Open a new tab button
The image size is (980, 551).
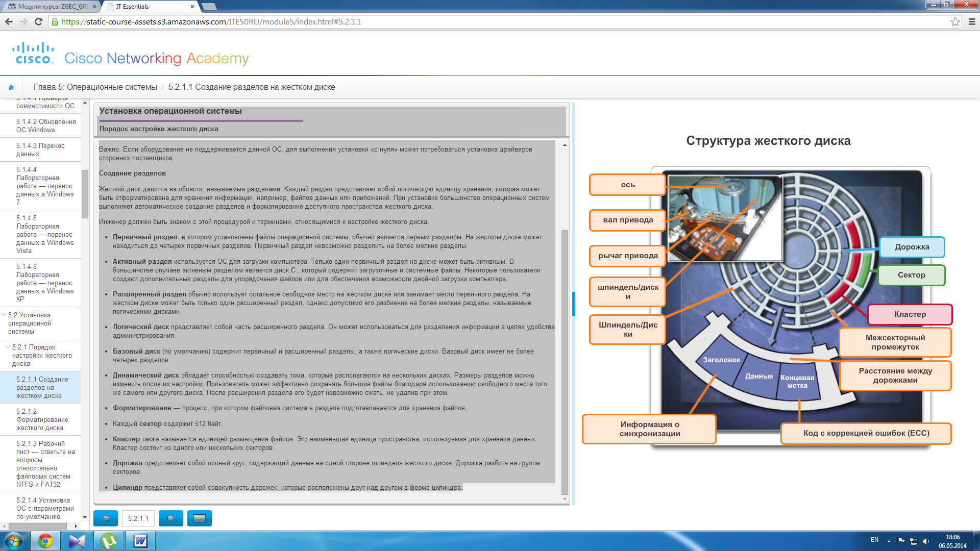[209, 7]
